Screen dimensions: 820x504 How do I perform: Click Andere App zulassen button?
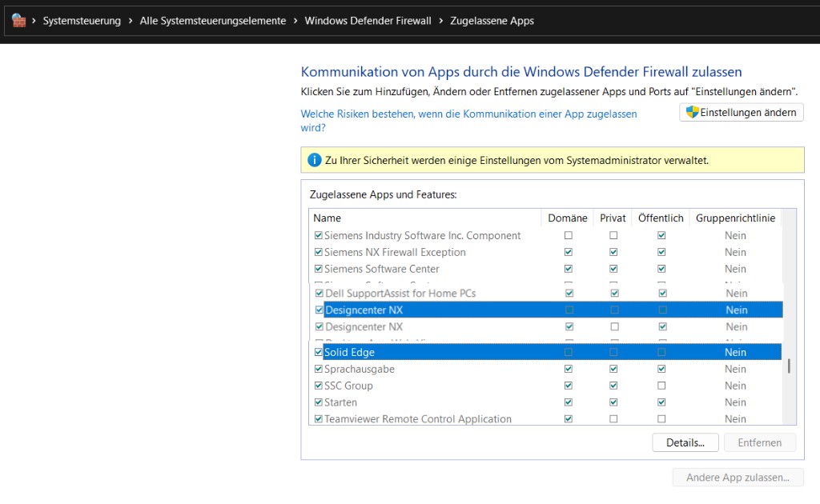click(738, 478)
